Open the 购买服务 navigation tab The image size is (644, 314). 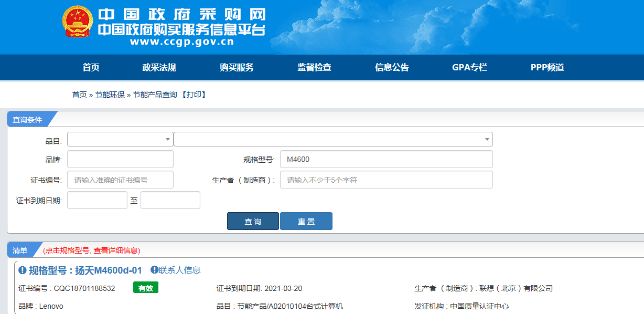coord(237,67)
